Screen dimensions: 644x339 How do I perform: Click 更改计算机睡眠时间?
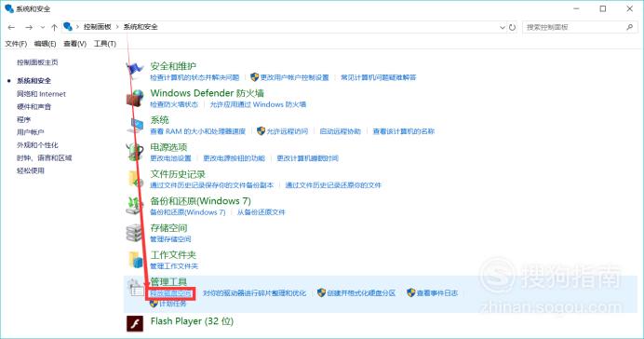(308, 158)
